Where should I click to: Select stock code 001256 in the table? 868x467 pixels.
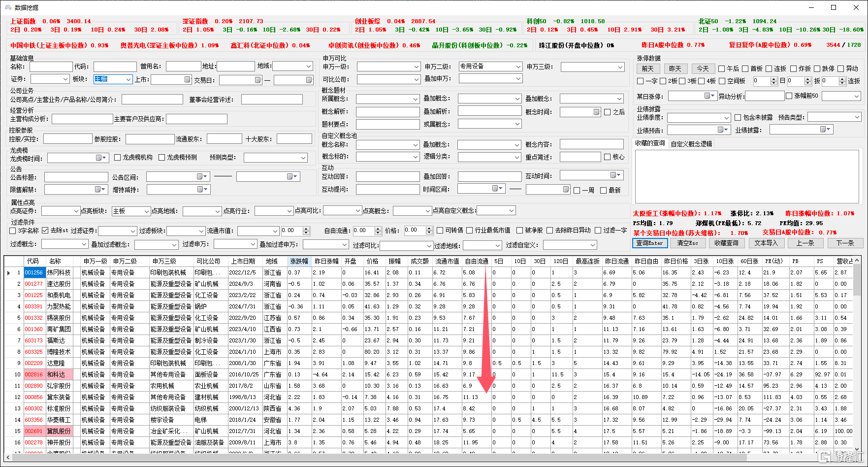34,272
